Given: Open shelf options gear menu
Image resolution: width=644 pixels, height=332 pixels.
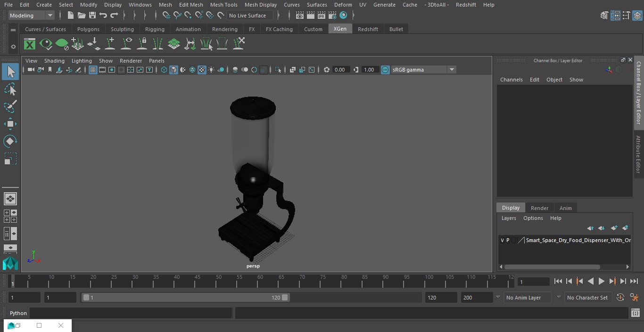Looking at the screenshot, I should [x=13, y=47].
